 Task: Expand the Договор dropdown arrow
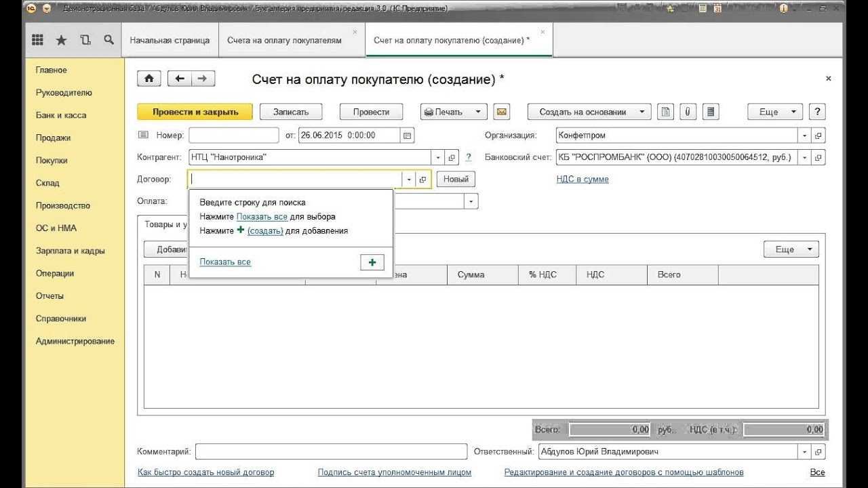(x=408, y=180)
